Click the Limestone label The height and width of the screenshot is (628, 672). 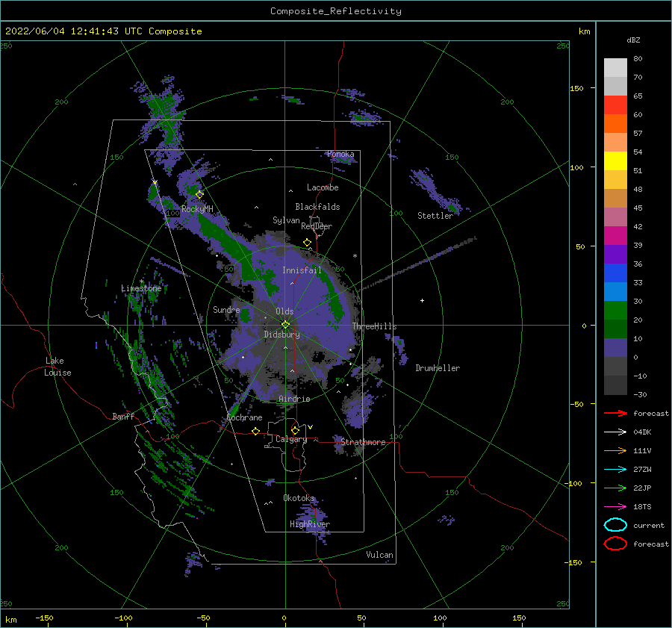(141, 288)
